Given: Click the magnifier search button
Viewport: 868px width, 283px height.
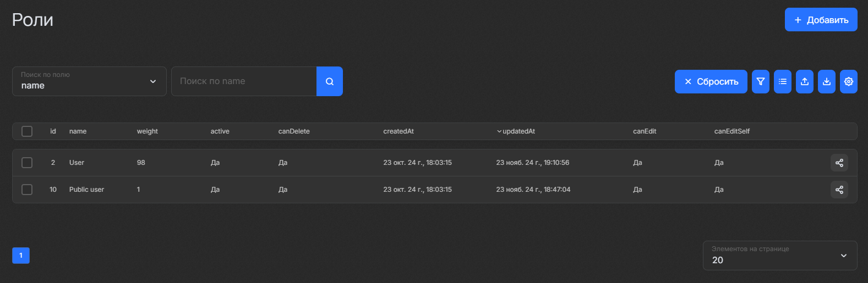Looking at the screenshot, I should [x=329, y=81].
